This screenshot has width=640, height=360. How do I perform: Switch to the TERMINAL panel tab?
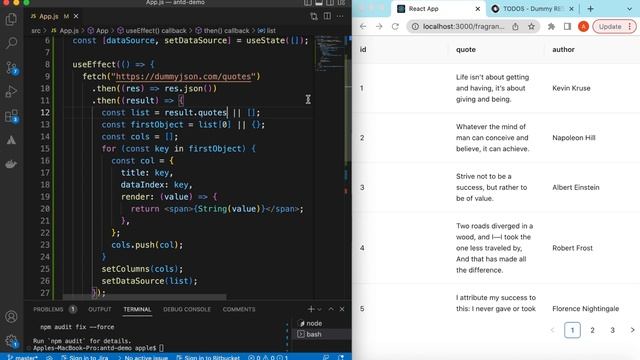pos(137,309)
